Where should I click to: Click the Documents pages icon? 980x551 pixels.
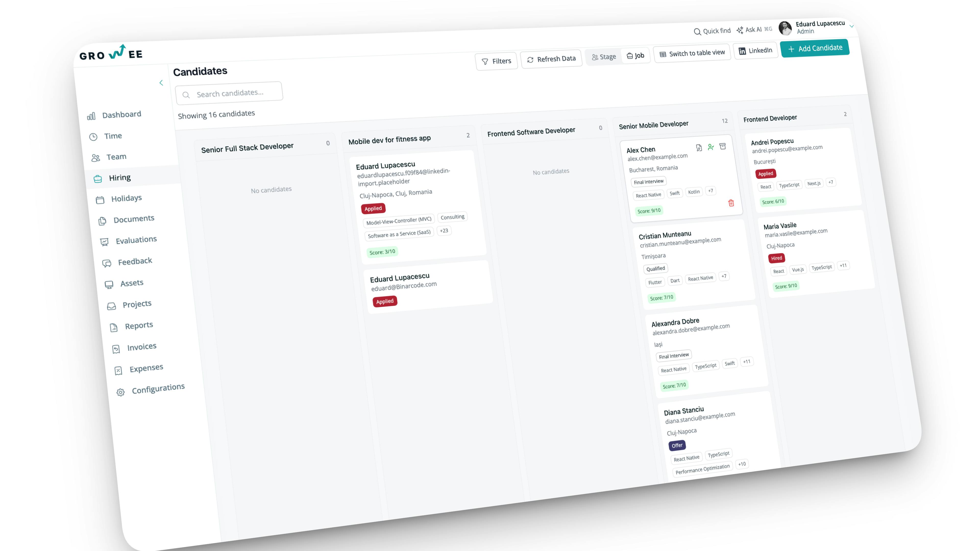tap(102, 221)
